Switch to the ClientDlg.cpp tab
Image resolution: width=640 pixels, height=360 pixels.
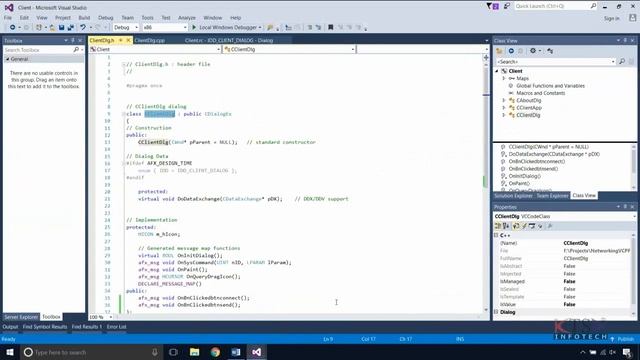click(150, 40)
